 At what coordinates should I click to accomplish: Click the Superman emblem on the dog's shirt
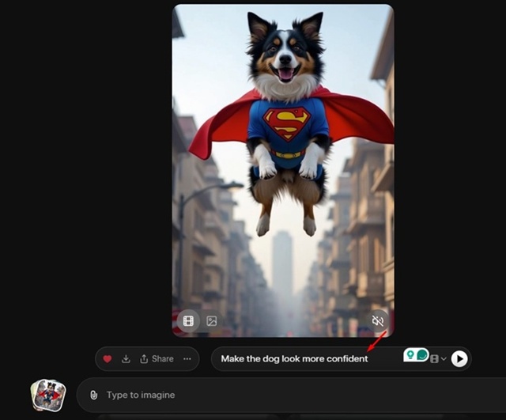tap(286, 123)
